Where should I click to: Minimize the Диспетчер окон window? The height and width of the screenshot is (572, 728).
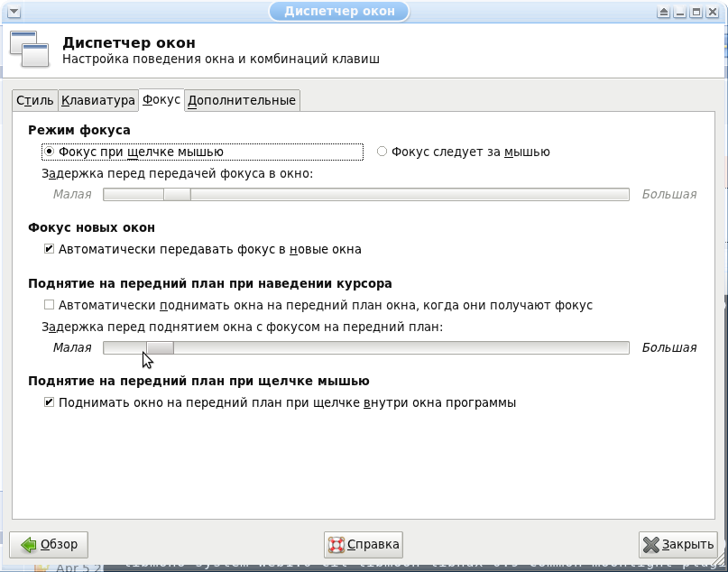(x=681, y=12)
